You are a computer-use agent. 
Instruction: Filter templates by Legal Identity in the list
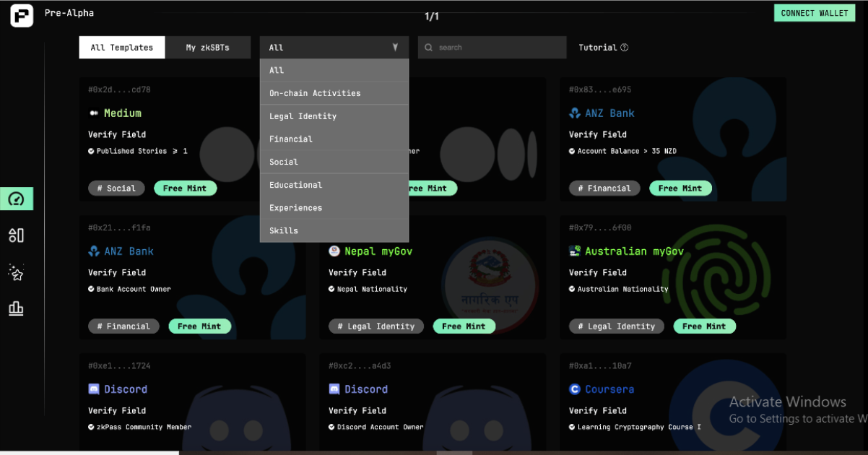tap(334, 116)
